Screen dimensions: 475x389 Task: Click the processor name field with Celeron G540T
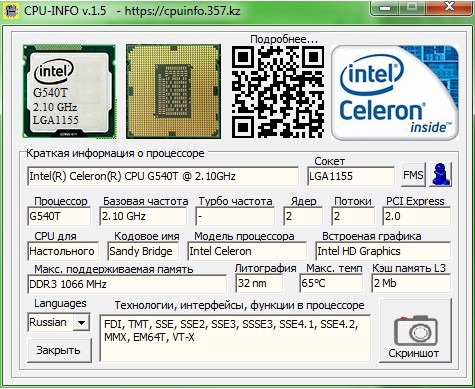click(x=163, y=176)
